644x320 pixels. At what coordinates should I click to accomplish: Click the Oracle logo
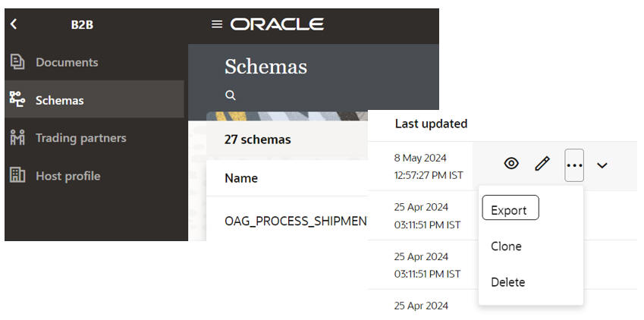click(277, 24)
